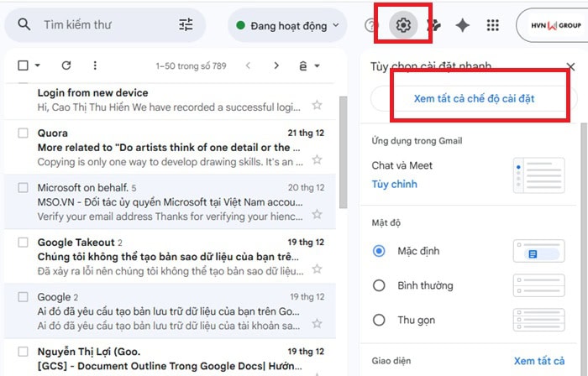The width and height of the screenshot is (588, 376).
Task: Choose Thu gọn density option
Action: click(x=379, y=320)
